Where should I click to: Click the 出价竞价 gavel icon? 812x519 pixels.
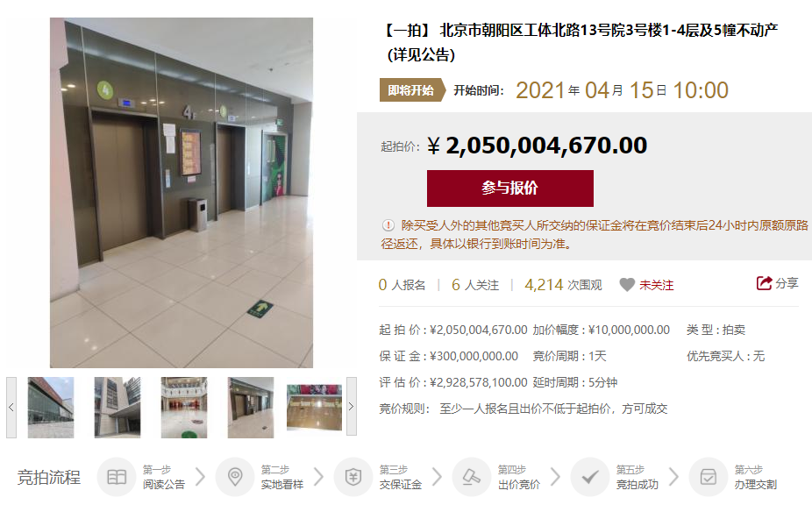point(472,477)
